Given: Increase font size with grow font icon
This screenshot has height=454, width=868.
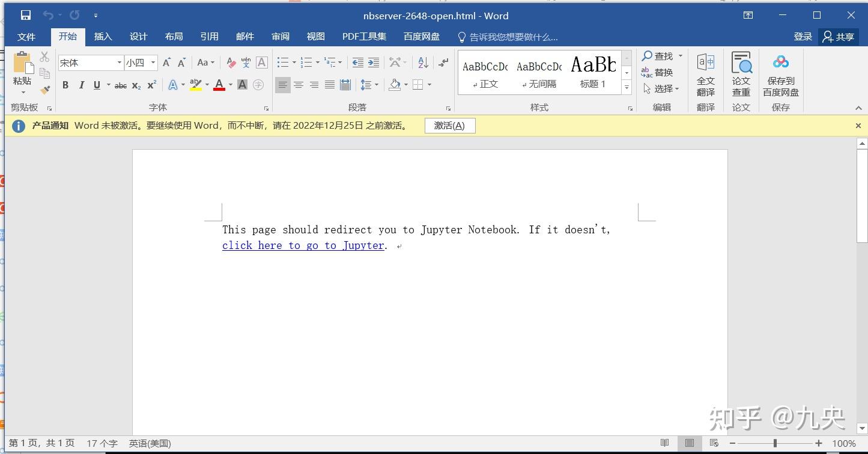Looking at the screenshot, I should click(x=166, y=63).
